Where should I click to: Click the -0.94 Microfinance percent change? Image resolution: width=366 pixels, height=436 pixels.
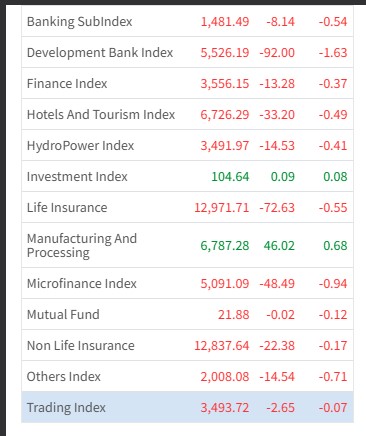[333, 284]
